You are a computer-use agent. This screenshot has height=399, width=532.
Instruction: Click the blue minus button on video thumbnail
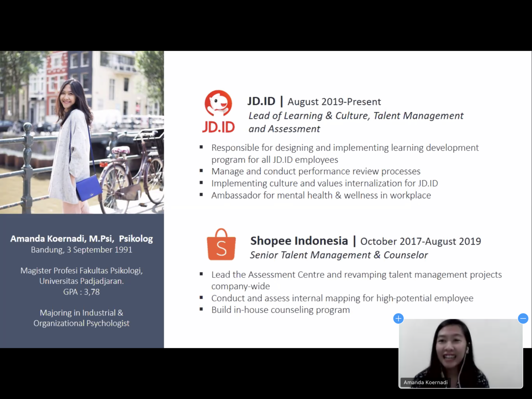523,318
